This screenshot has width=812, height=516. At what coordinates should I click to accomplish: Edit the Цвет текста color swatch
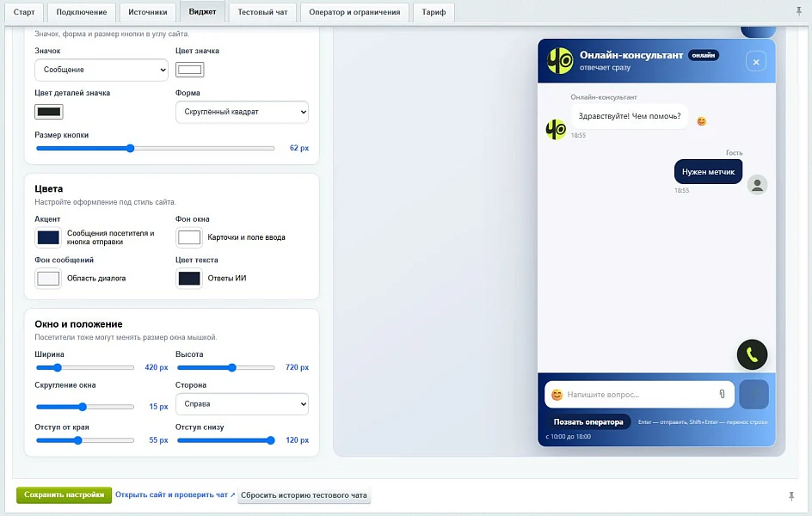(189, 279)
